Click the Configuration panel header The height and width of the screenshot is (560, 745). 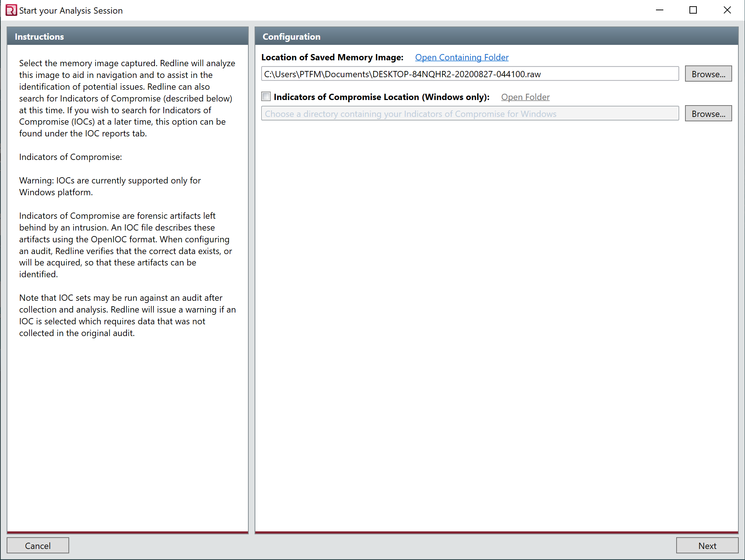click(291, 37)
